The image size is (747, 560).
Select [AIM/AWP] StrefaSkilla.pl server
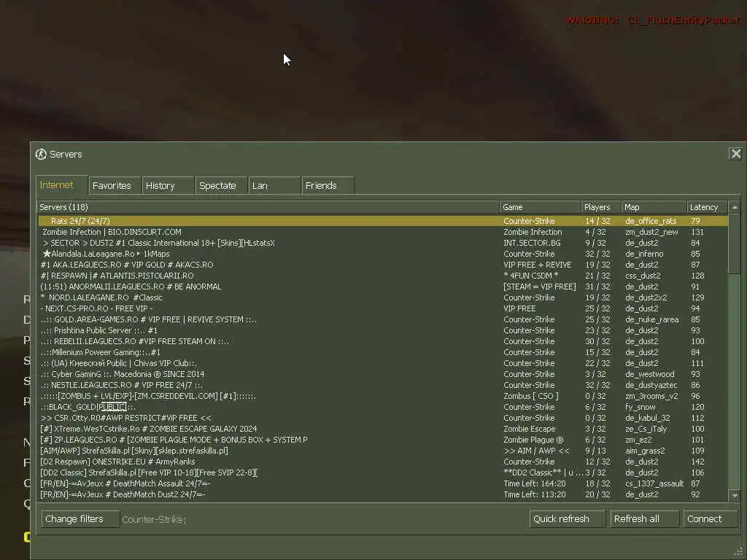(x=383, y=451)
